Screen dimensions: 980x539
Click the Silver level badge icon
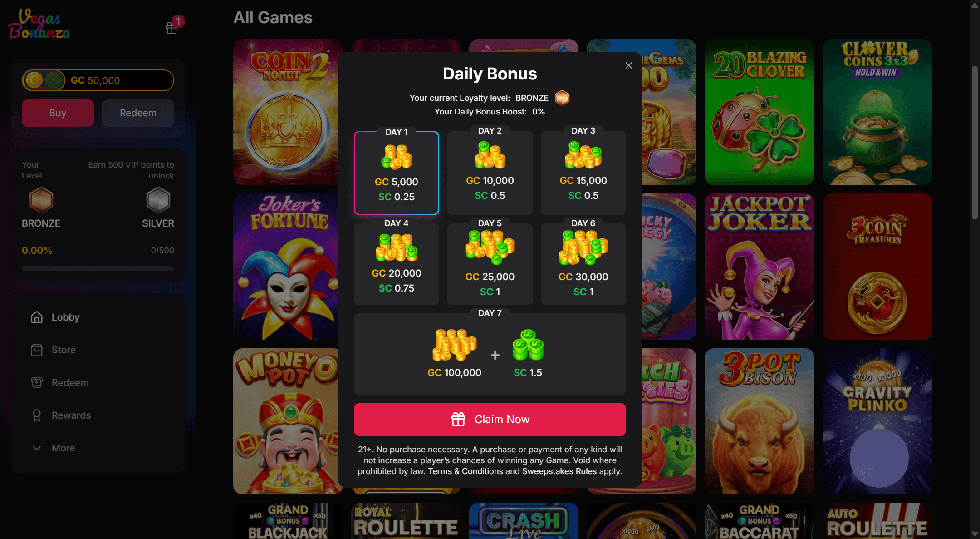pyautogui.click(x=158, y=200)
